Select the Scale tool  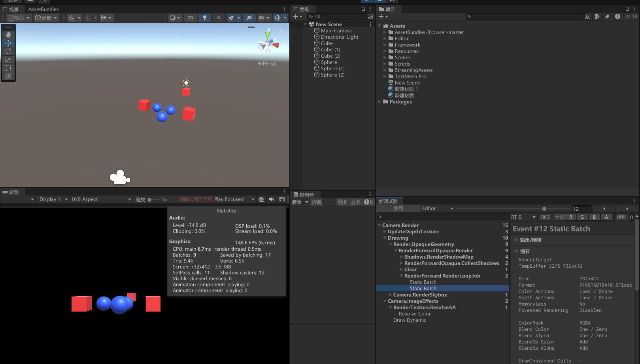[x=8, y=60]
